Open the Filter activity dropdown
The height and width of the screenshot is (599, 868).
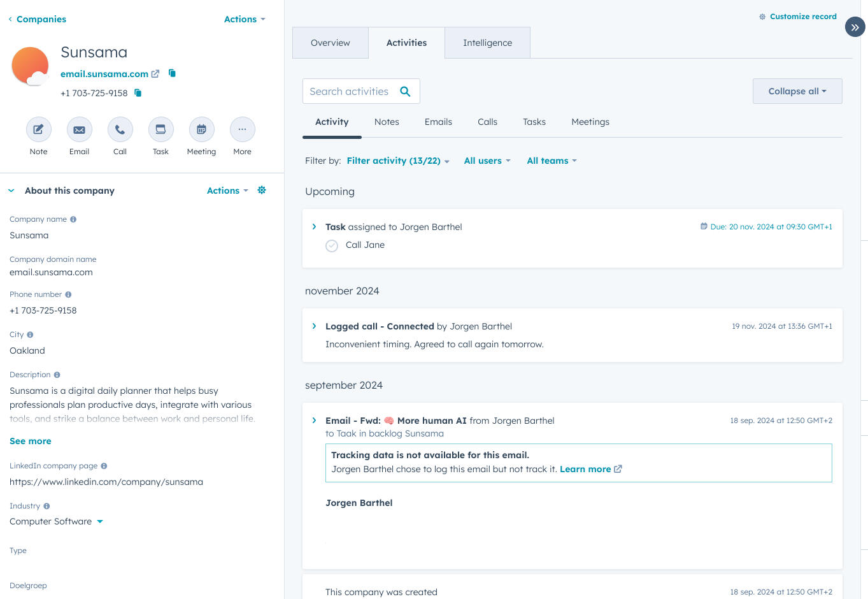tap(397, 161)
